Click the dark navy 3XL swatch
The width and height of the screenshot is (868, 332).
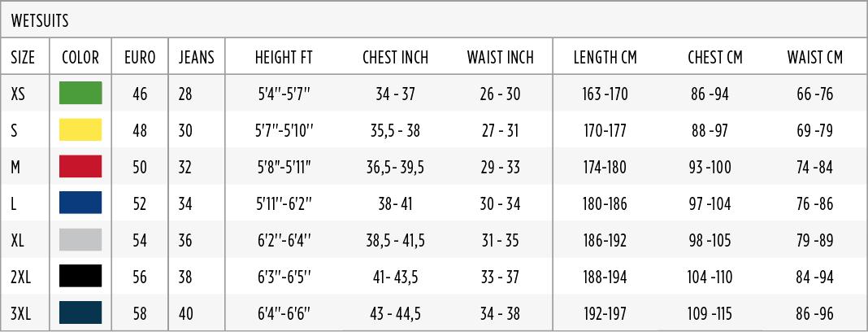click(80, 312)
